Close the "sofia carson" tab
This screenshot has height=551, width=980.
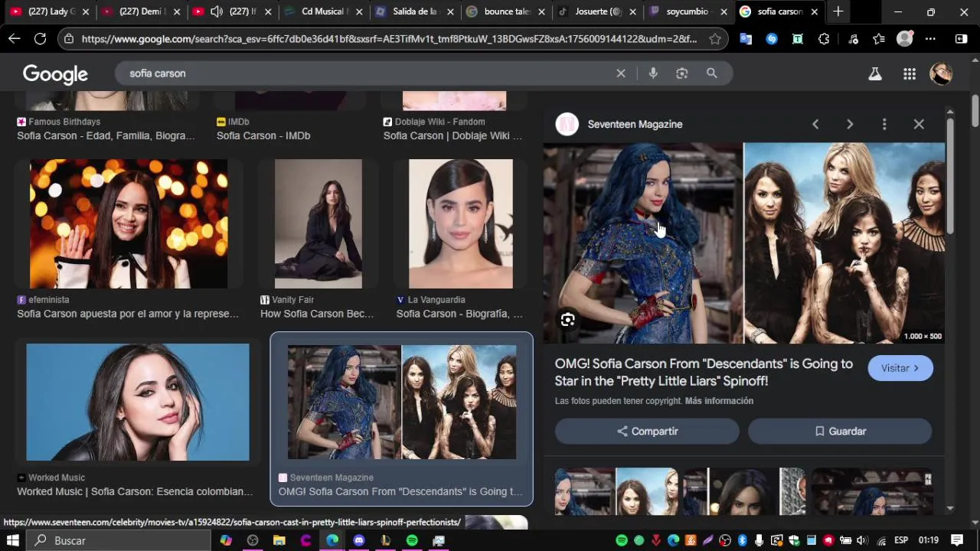click(x=815, y=11)
